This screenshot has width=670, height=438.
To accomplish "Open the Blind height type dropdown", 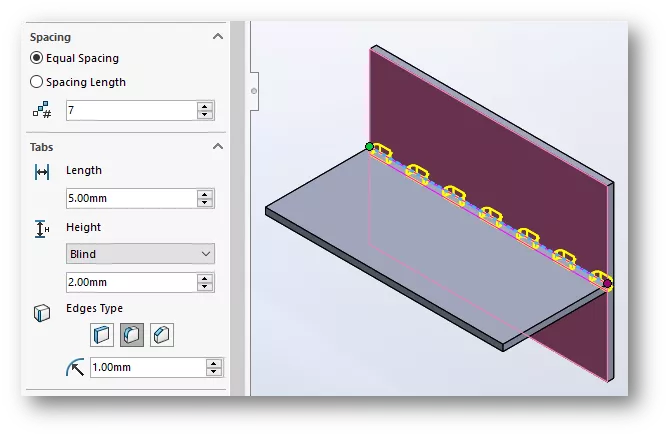I will (x=140, y=254).
